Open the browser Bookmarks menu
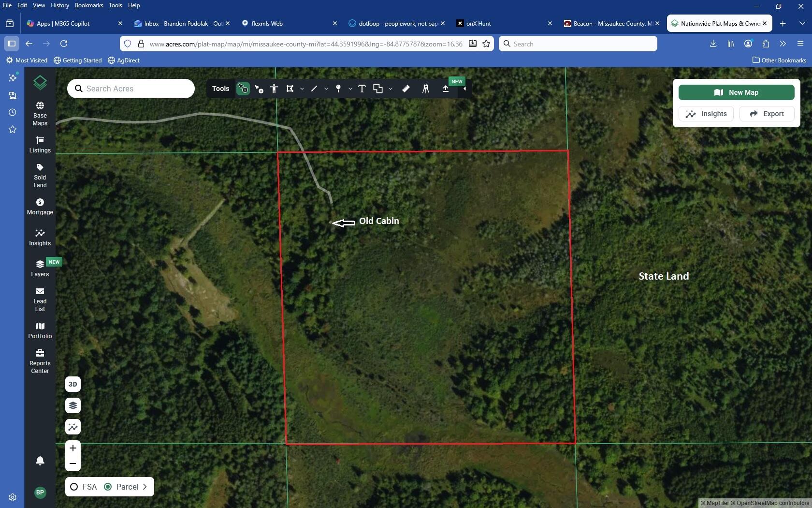 pyautogui.click(x=88, y=5)
